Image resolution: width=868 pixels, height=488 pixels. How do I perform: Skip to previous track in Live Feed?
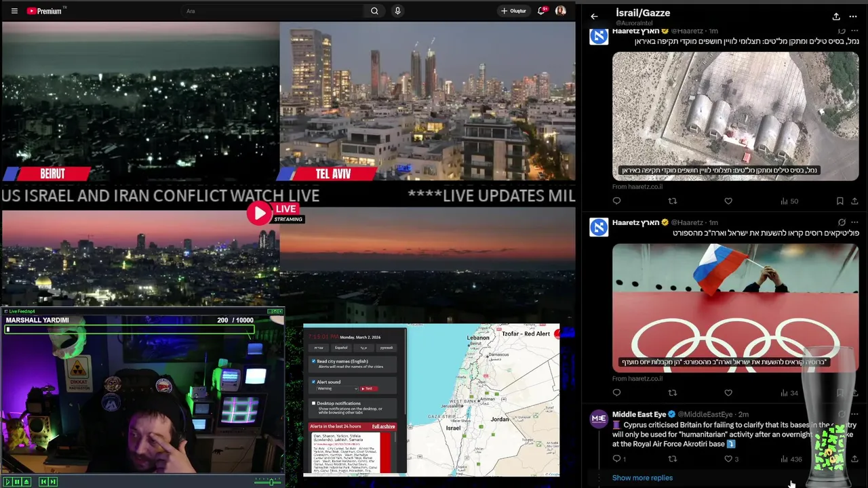click(x=43, y=482)
